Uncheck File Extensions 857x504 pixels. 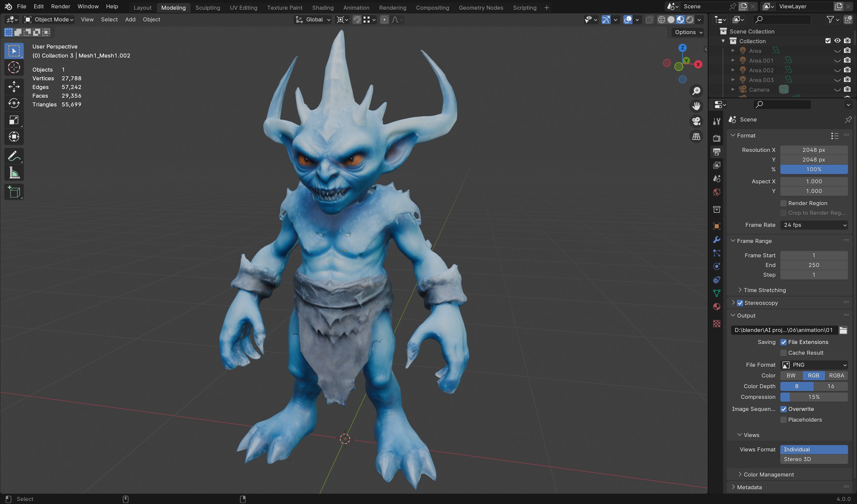783,342
